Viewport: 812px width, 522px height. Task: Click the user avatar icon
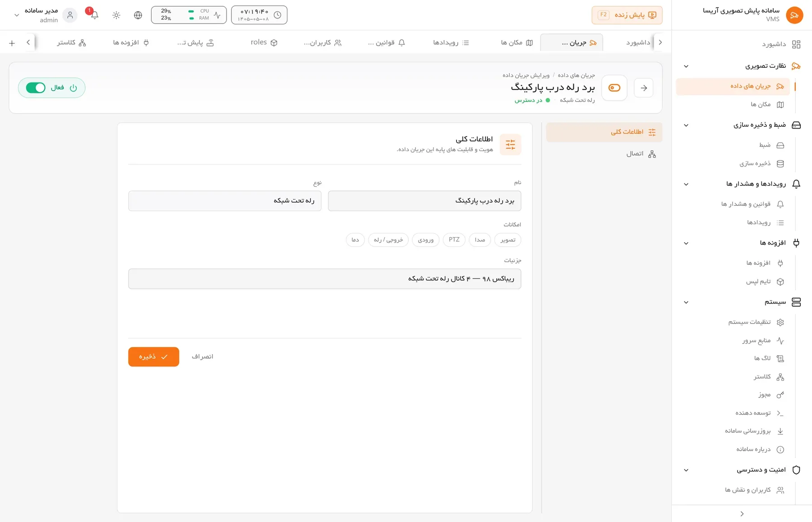(x=70, y=15)
